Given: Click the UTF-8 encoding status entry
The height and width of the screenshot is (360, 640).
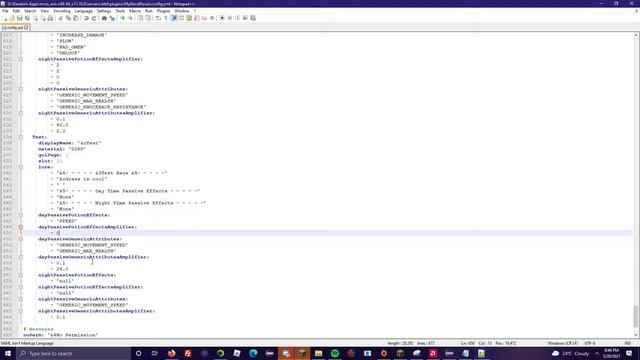Looking at the screenshot, I should click(x=590, y=343).
